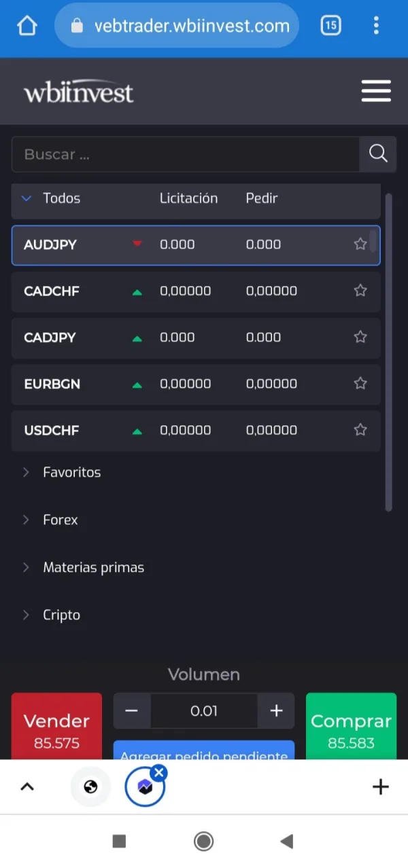
Task: Tap the browser home icon
Action: pos(27,26)
